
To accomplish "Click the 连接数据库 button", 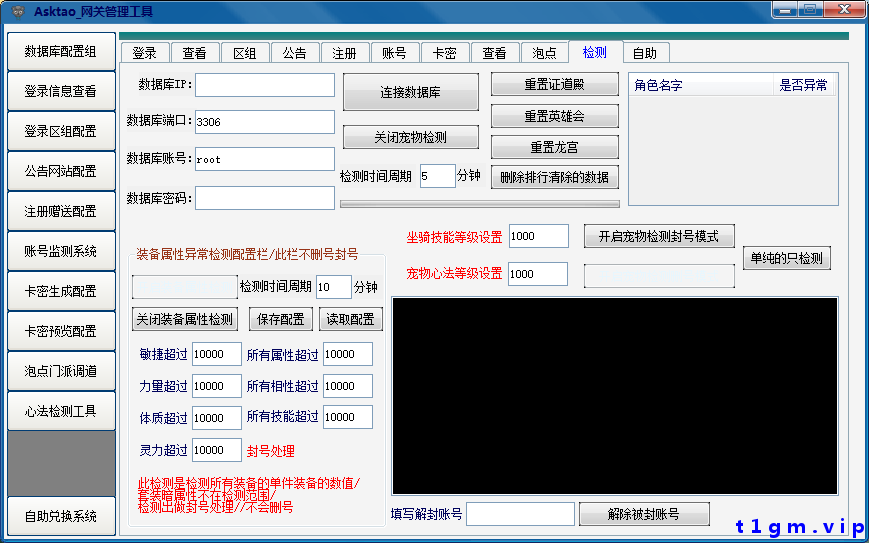I will coord(411,92).
